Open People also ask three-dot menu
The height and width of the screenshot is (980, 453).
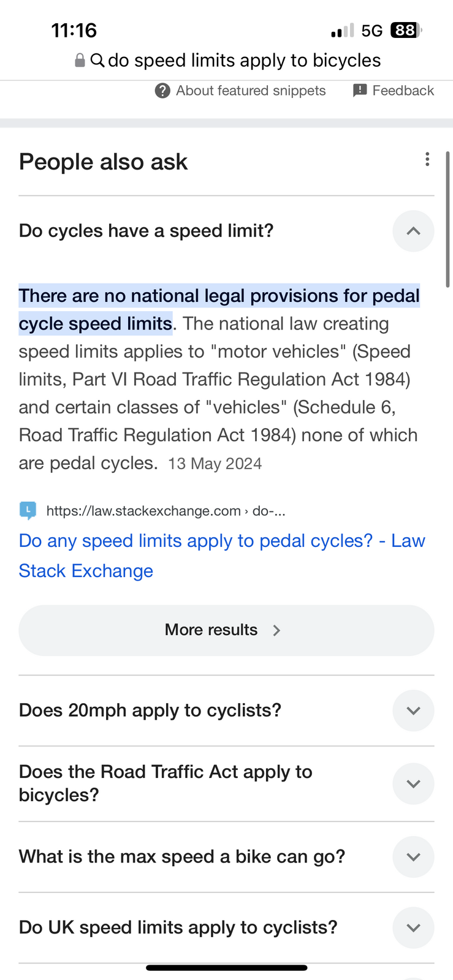pos(427,160)
